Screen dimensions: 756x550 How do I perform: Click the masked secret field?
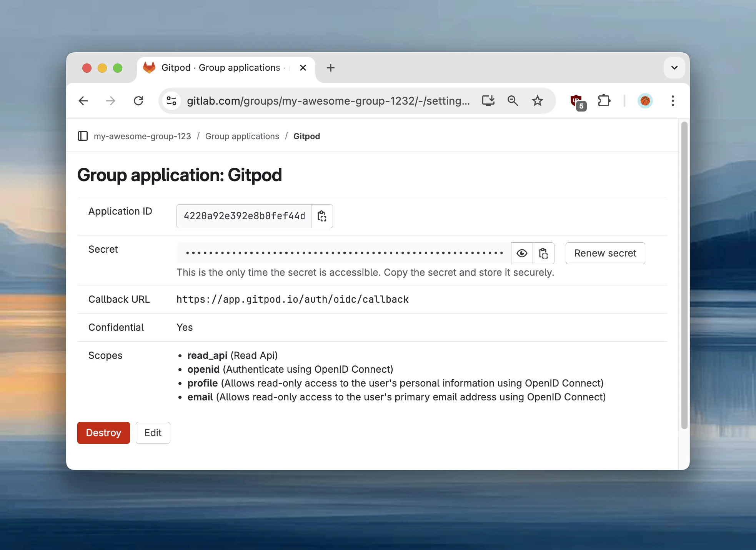click(x=344, y=253)
